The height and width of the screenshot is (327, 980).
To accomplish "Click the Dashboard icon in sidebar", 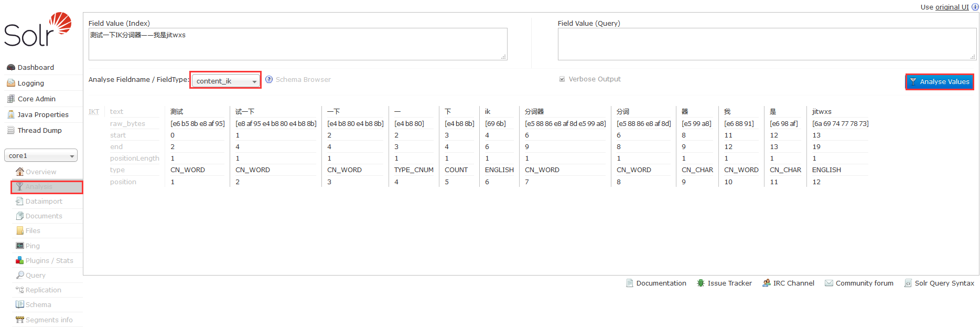I will pos(10,67).
